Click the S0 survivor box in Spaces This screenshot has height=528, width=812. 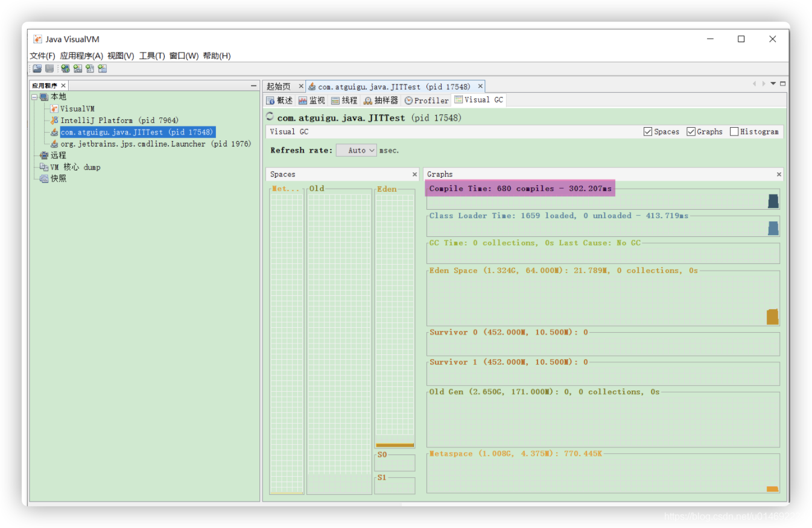pyautogui.click(x=395, y=462)
